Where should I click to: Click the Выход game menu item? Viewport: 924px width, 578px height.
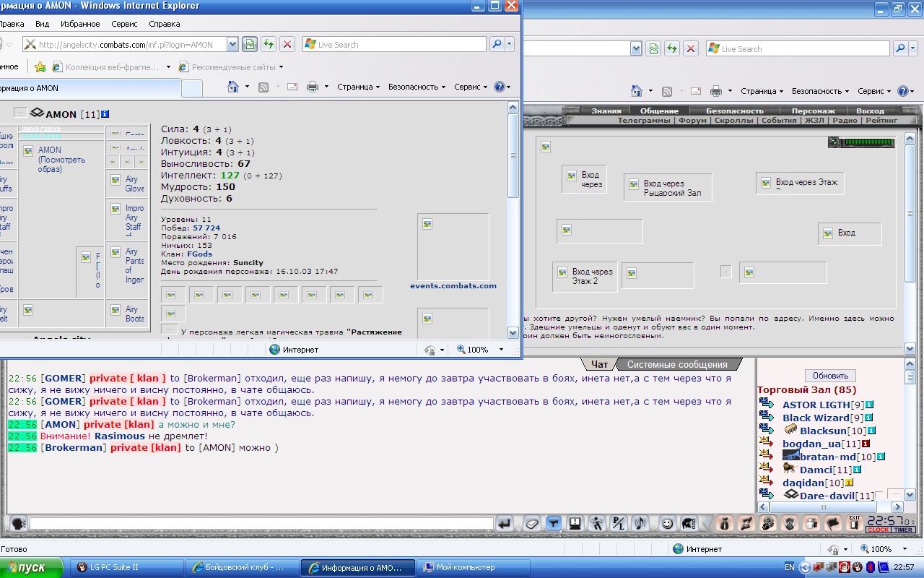(870, 111)
